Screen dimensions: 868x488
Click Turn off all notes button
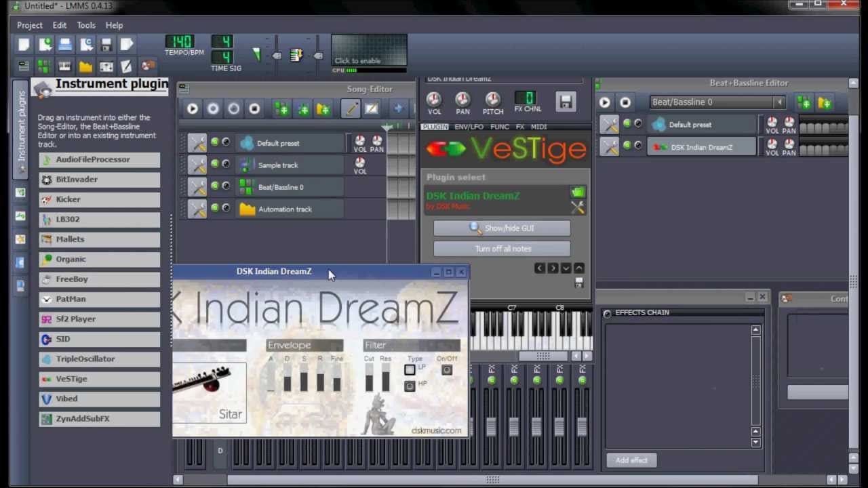[502, 249]
